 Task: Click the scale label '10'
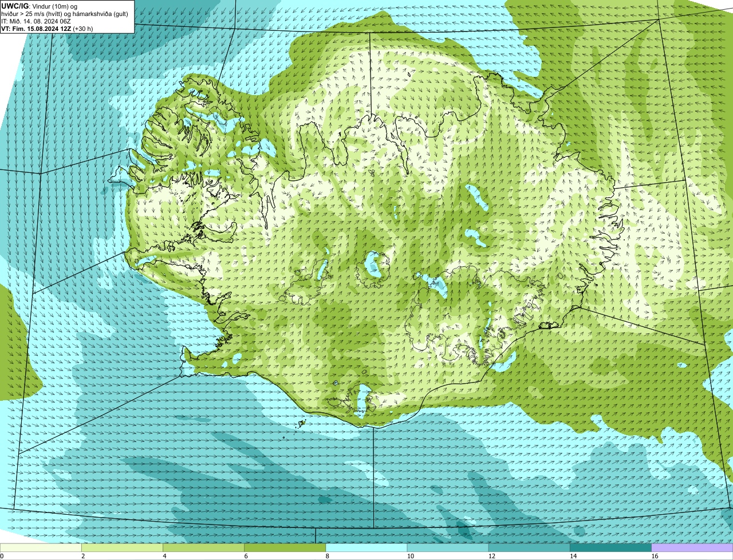(x=410, y=556)
